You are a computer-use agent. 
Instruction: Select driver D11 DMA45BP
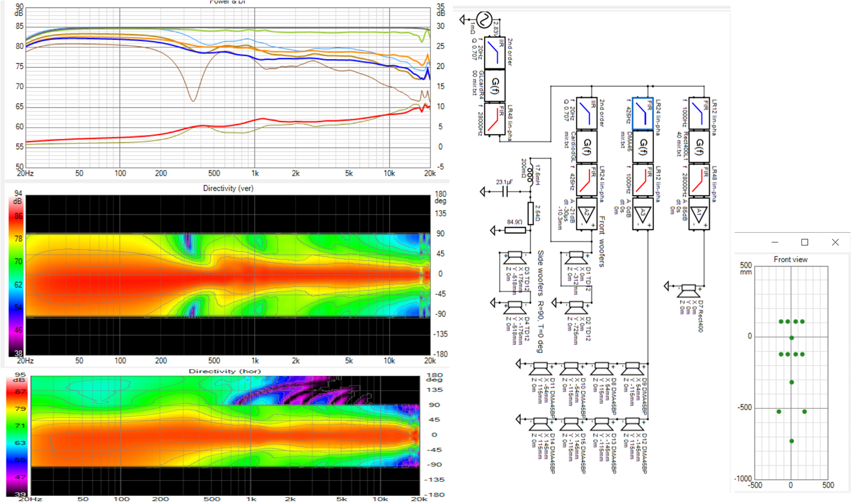click(x=540, y=368)
